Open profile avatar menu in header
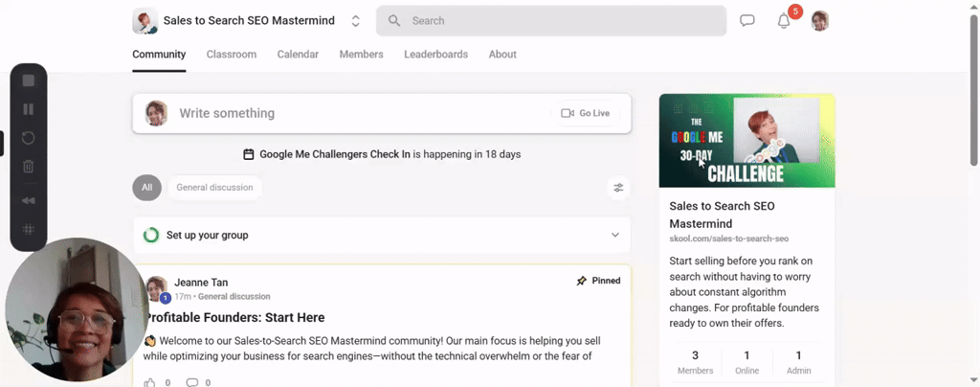 coord(819,21)
